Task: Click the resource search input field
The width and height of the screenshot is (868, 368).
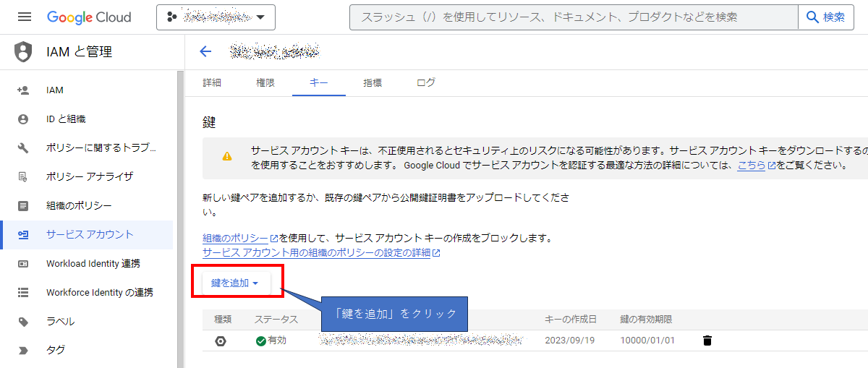Action: 571,17
